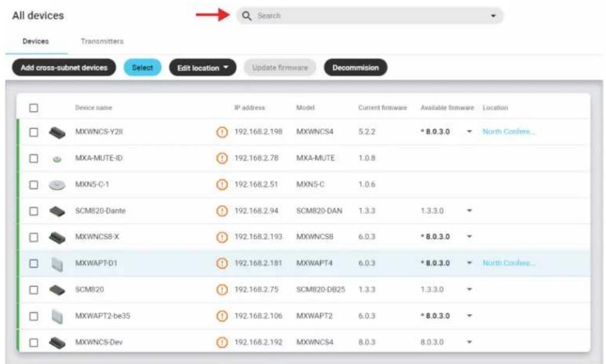Sort by the IP address column header
The width and height of the screenshot is (606, 364).
pyautogui.click(x=250, y=108)
